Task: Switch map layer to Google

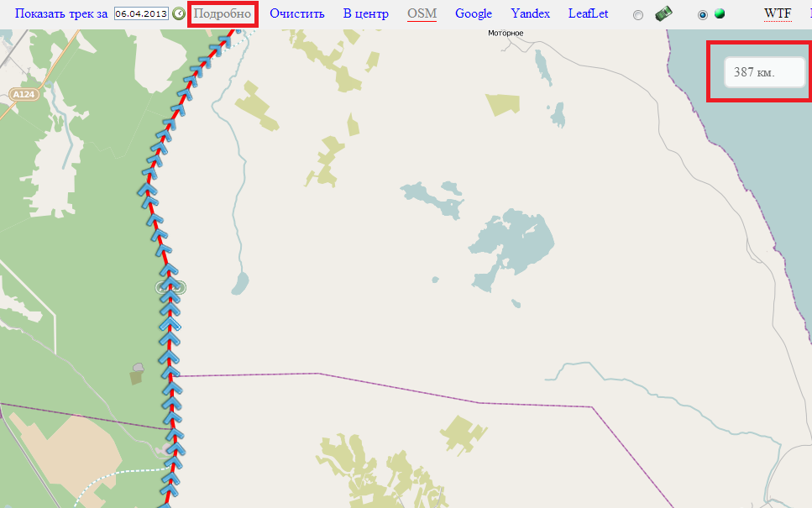Action: 474,13
